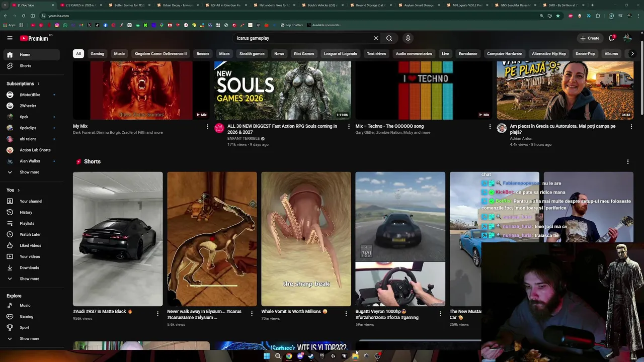This screenshot has height=362, width=644.
Task: Open options for My Mix
Action: click(x=207, y=127)
